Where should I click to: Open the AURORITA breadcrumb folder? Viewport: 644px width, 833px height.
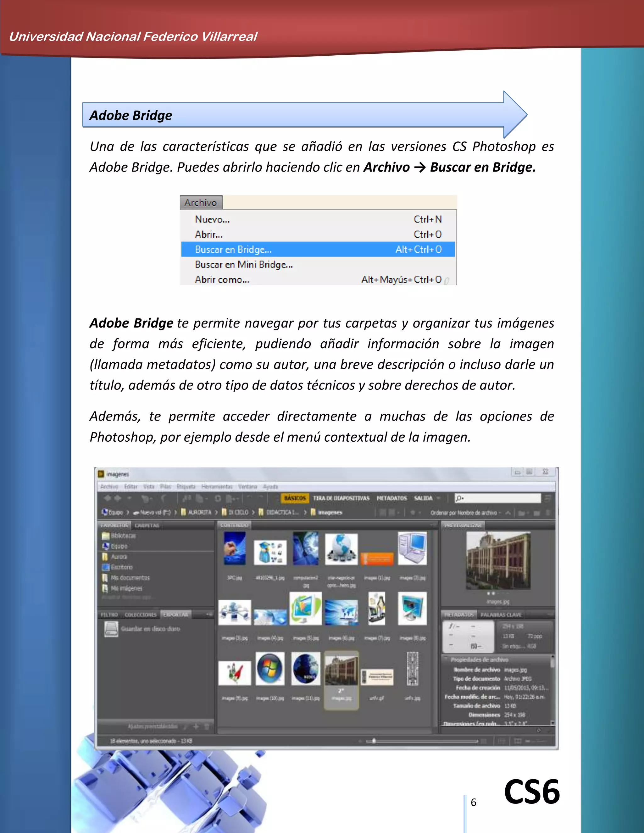[x=196, y=512]
